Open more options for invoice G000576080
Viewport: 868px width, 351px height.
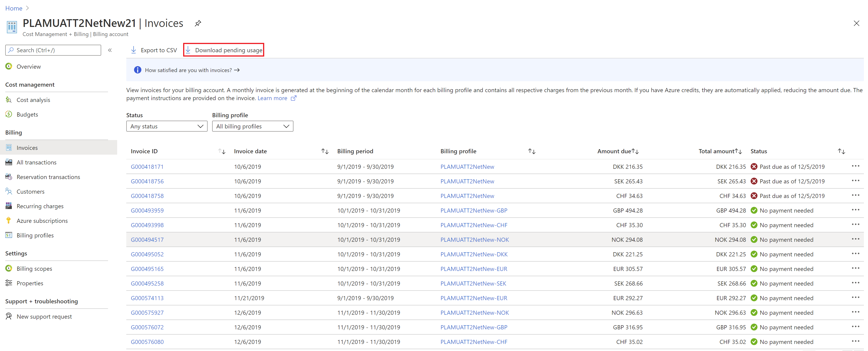pyautogui.click(x=855, y=341)
